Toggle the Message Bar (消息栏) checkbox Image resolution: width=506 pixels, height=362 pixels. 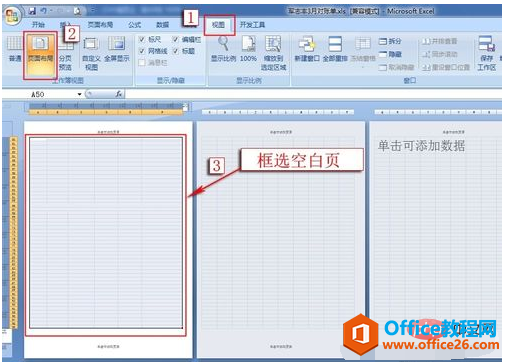pos(142,63)
